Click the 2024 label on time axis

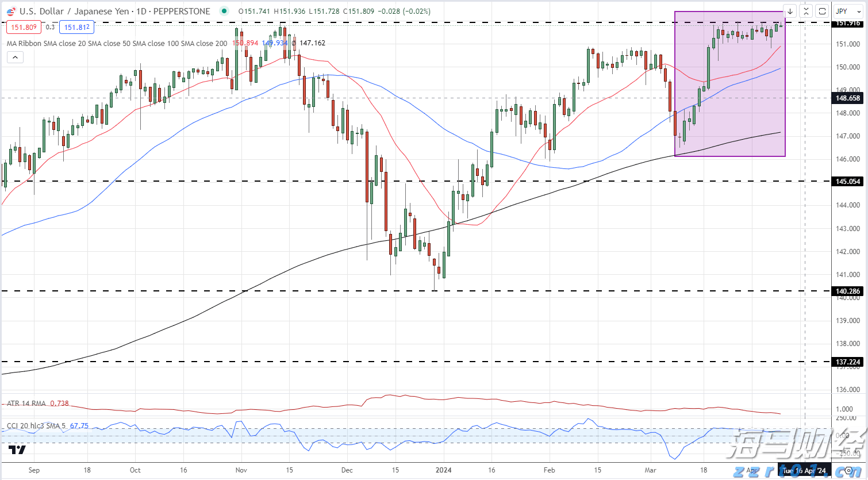(x=444, y=470)
